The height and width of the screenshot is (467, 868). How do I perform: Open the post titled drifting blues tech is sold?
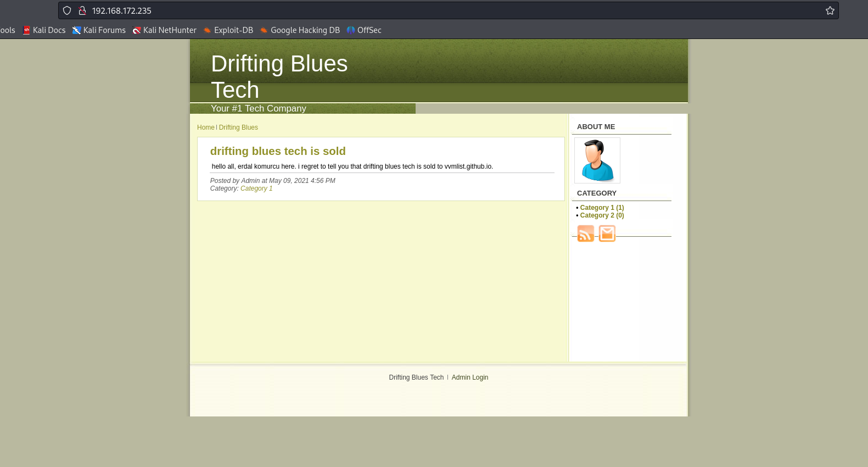[x=277, y=151]
